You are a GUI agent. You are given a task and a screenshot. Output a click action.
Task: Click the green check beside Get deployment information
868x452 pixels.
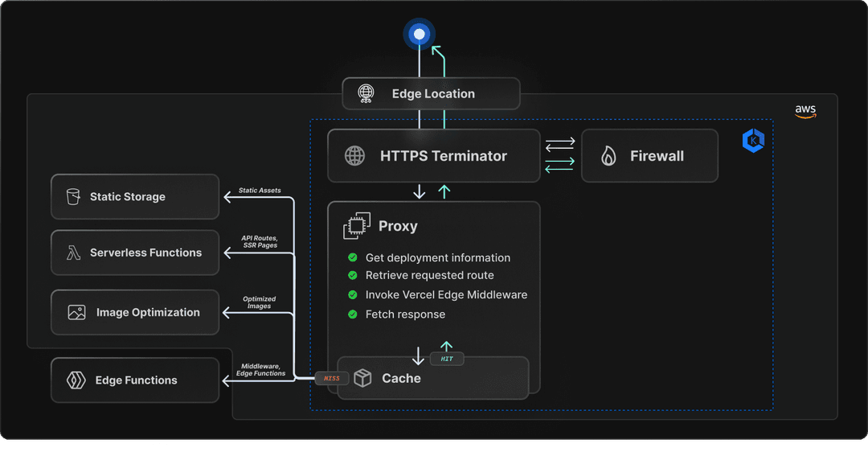point(353,257)
